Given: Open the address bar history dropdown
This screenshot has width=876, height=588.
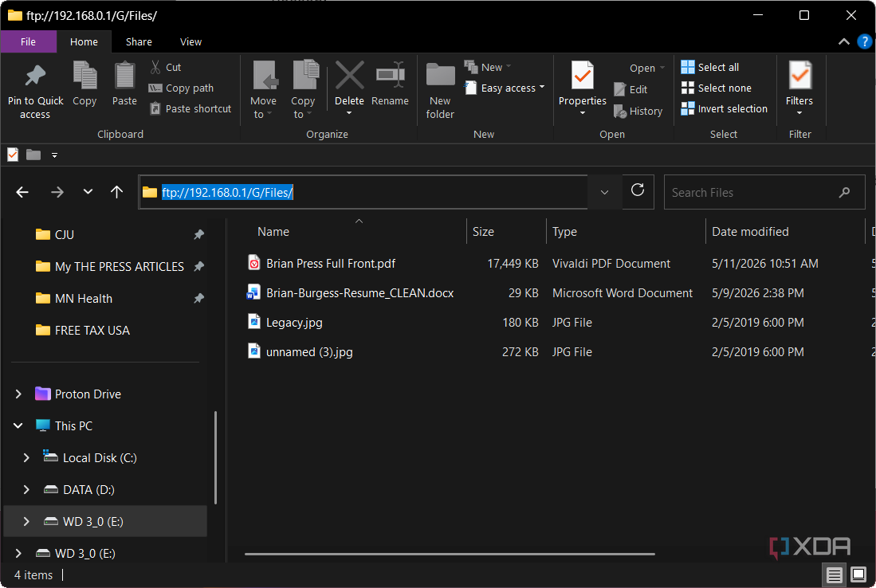Looking at the screenshot, I should [604, 192].
